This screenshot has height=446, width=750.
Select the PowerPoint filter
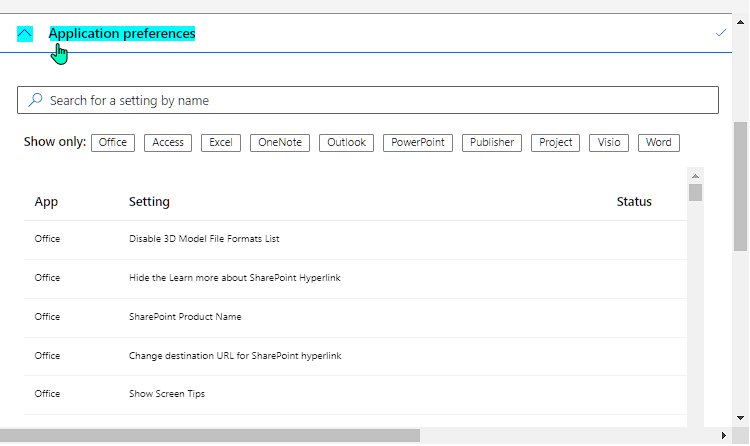[x=418, y=143]
